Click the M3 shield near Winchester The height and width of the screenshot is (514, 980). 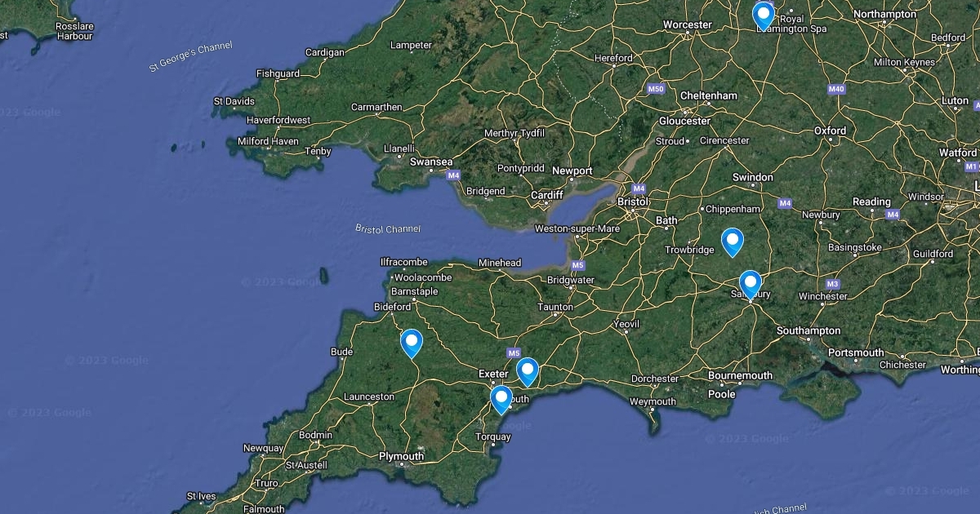pyautogui.click(x=831, y=284)
